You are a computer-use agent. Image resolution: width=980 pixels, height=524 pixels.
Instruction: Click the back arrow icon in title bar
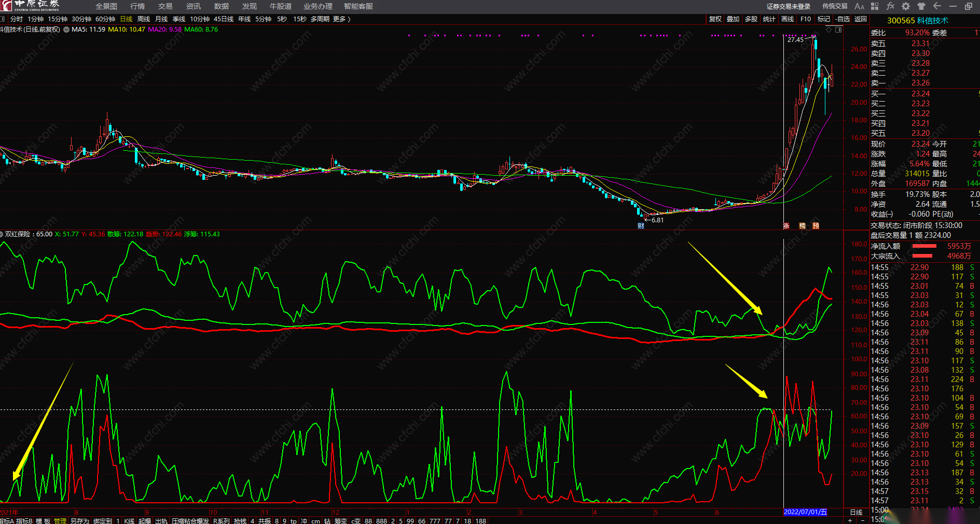pyautogui.click(x=937, y=6)
